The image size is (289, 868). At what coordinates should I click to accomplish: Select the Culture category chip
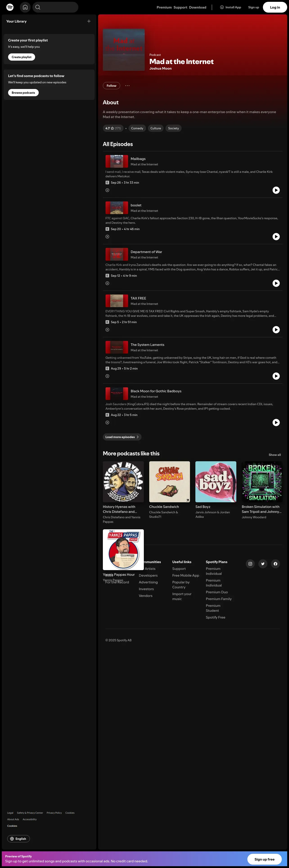point(156,128)
